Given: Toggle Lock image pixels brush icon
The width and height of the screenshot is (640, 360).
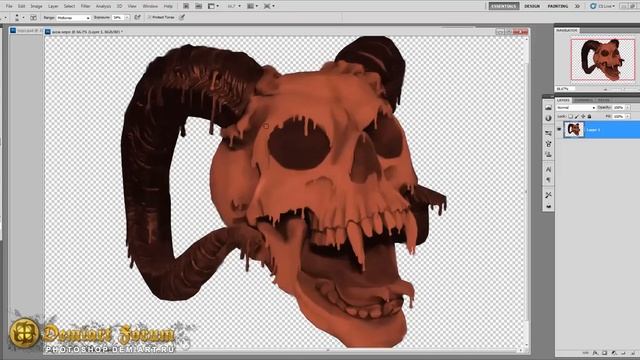Looking at the screenshot, I should (x=577, y=116).
